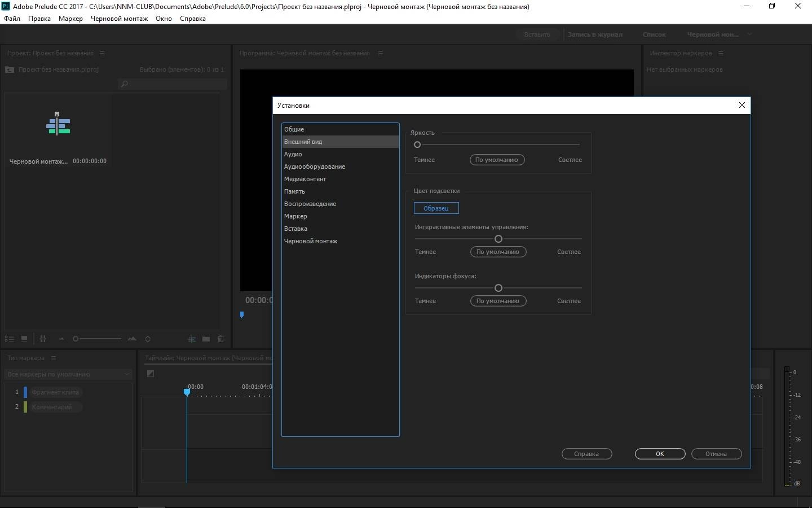This screenshot has height=508, width=812.
Task: Click the timeline playhead marker
Action: click(187, 392)
